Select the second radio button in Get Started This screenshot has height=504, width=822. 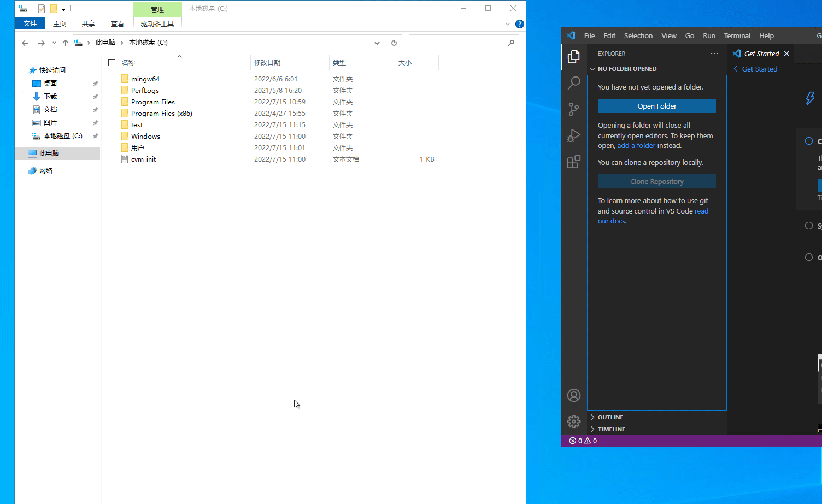click(x=809, y=226)
